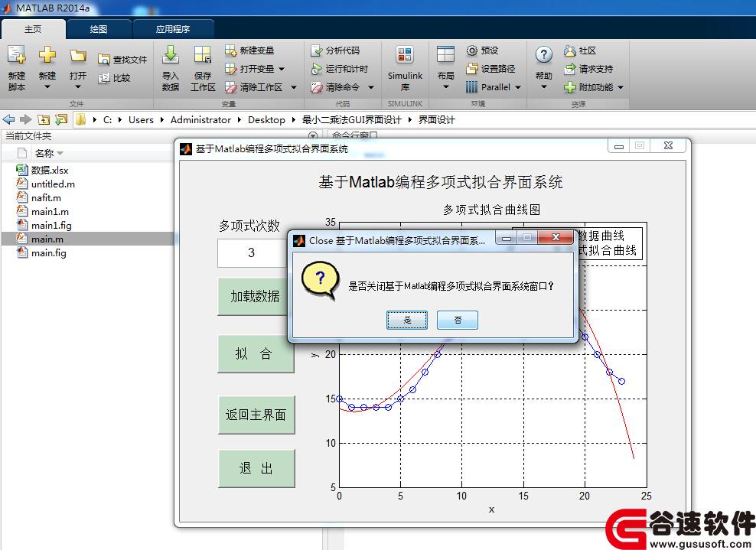Click 否 (No) in the Close dialog
Viewport: 756px width, 550px height.
[458, 320]
